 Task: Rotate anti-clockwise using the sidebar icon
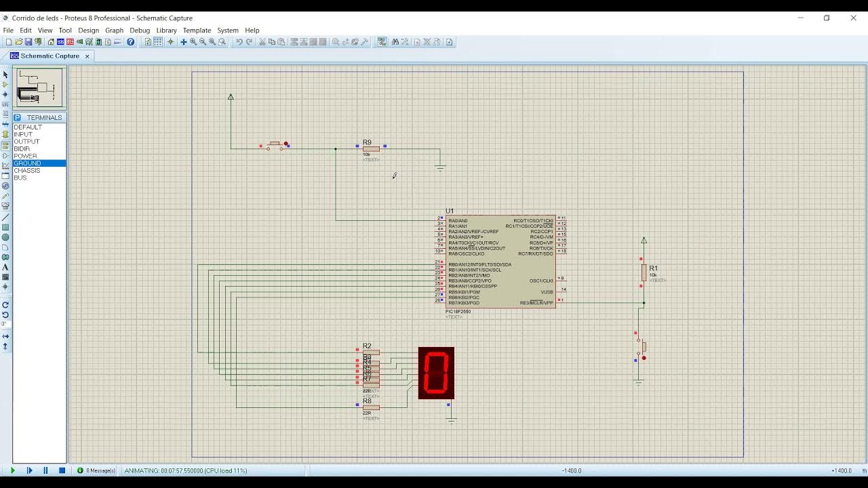point(5,314)
